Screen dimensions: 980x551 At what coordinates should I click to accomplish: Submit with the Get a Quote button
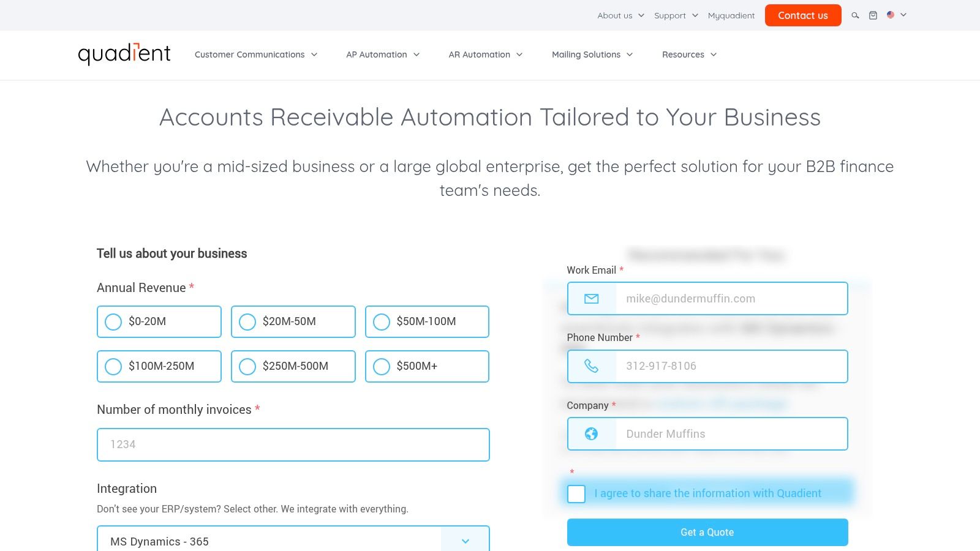pyautogui.click(x=707, y=532)
